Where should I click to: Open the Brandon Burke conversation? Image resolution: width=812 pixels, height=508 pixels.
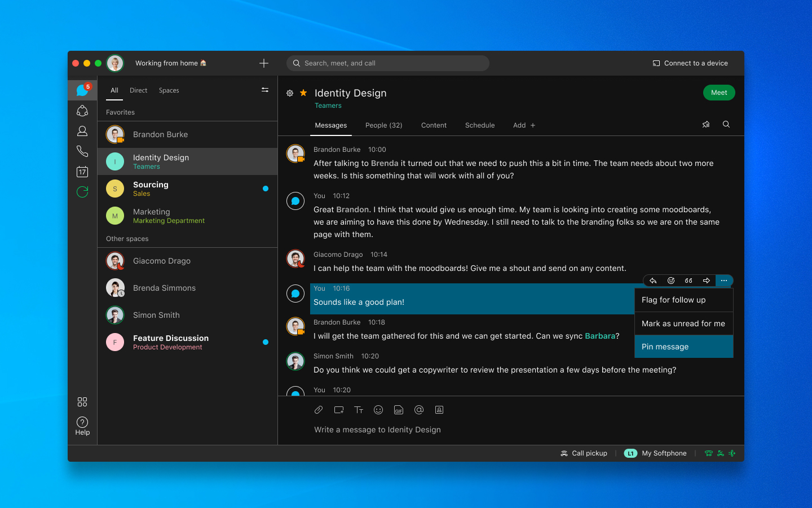pos(187,134)
